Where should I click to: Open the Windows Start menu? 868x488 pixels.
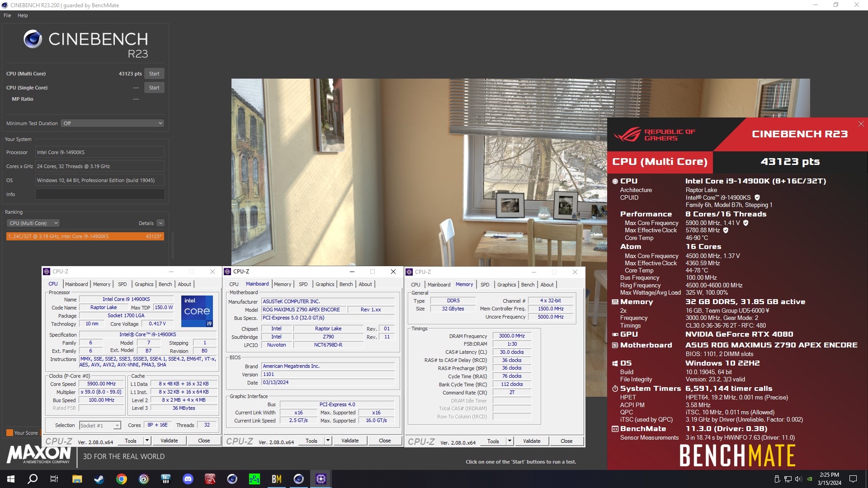[x=11, y=479]
